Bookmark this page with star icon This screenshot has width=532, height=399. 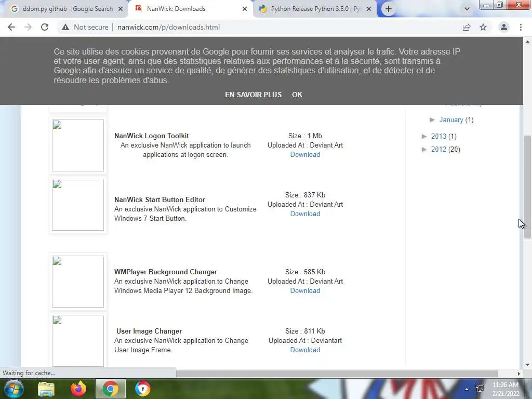point(483,27)
